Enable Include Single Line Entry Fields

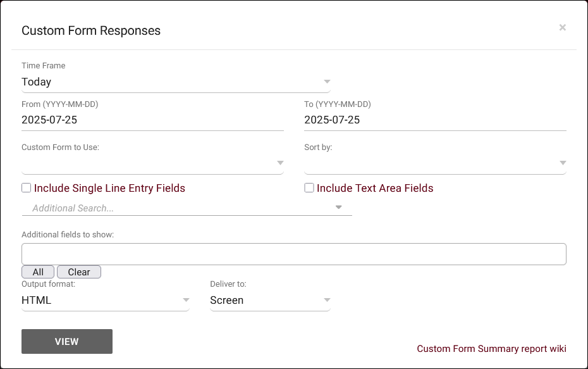(x=26, y=188)
